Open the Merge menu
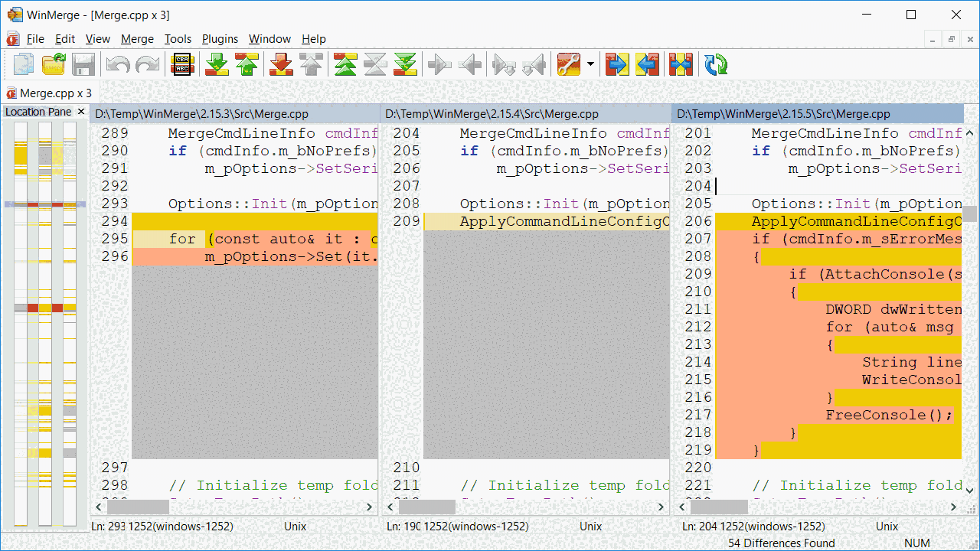Screen dimensions: 980x551 pyautogui.click(x=137, y=39)
